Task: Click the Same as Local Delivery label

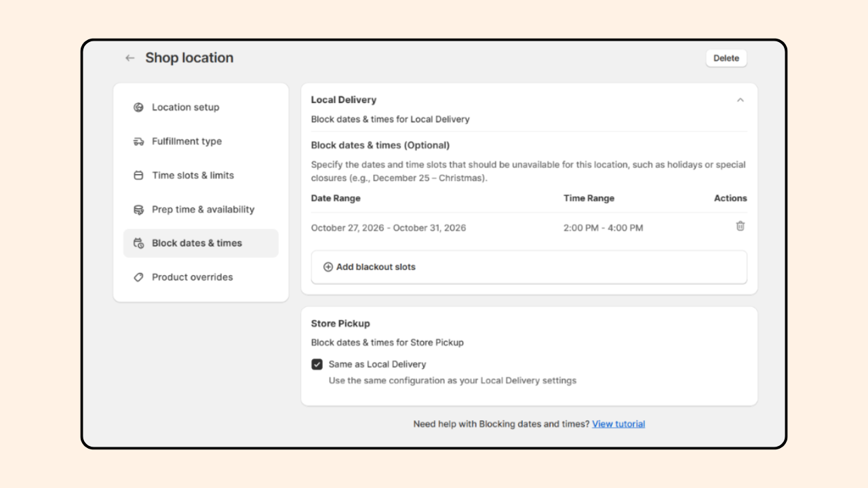Action: [378, 364]
